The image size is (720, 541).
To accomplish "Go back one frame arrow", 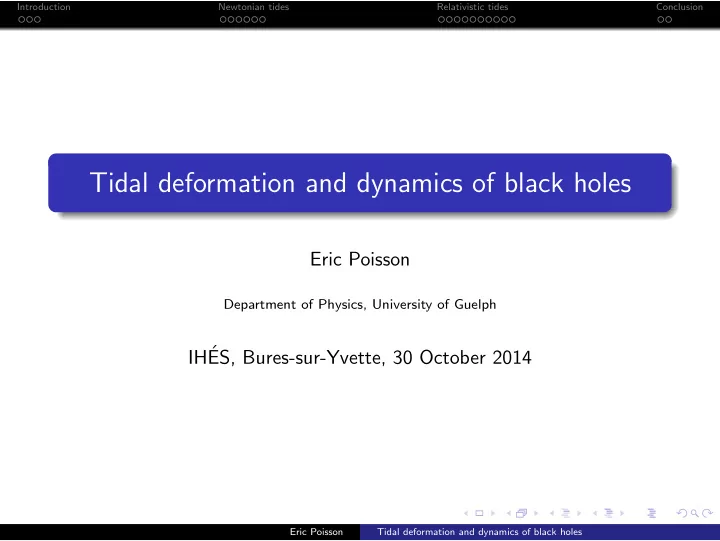I will [509, 513].
